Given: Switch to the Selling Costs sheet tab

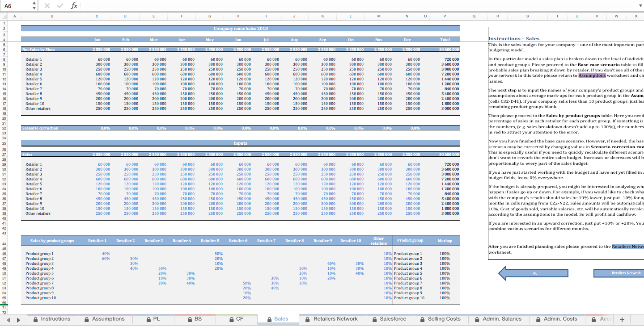Looking at the screenshot, I should pos(441,319).
